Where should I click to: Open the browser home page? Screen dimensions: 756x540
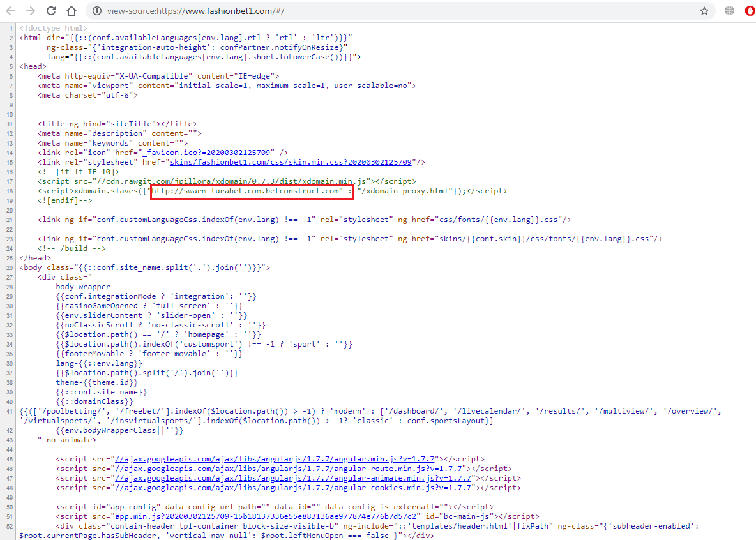72,11
